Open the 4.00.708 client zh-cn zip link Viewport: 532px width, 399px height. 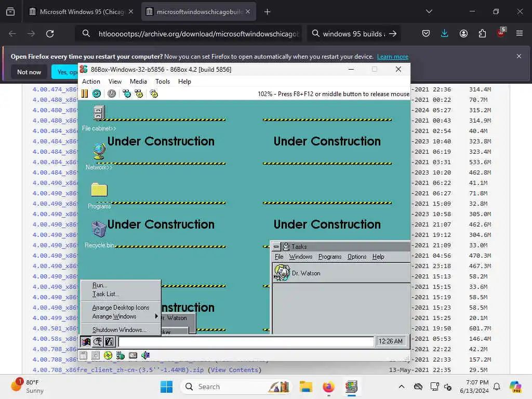click(118, 370)
